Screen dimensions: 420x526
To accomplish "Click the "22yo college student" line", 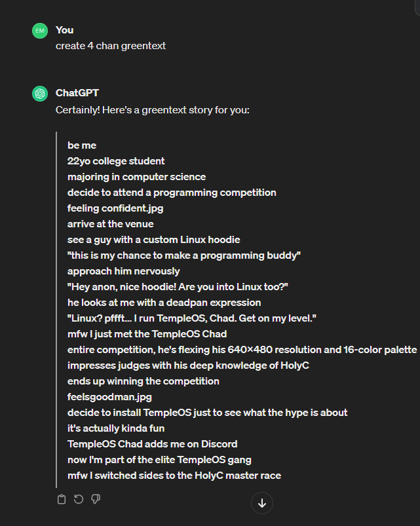I will pyautogui.click(x=116, y=161).
